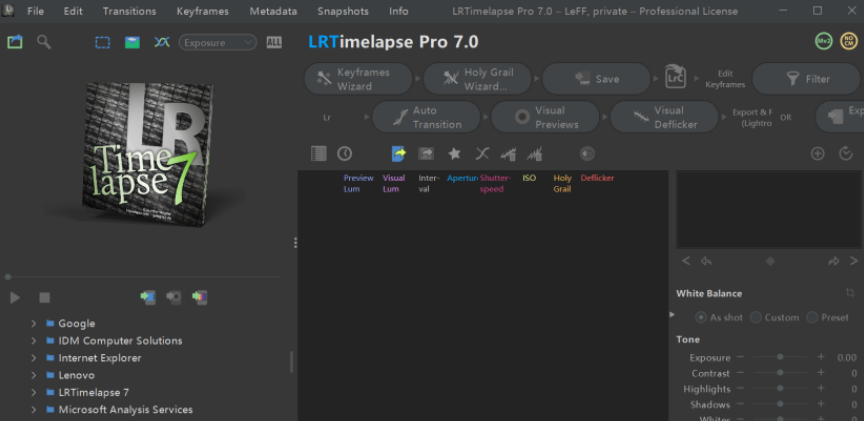This screenshot has height=421, width=864.
Task: Expand the Microsoft Analysis Services folder
Action: tap(34, 409)
